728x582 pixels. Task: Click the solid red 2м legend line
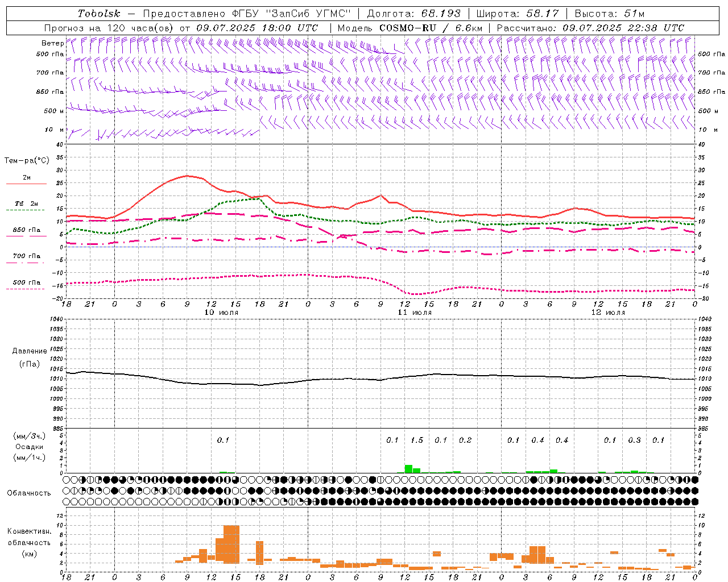(26, 184)
